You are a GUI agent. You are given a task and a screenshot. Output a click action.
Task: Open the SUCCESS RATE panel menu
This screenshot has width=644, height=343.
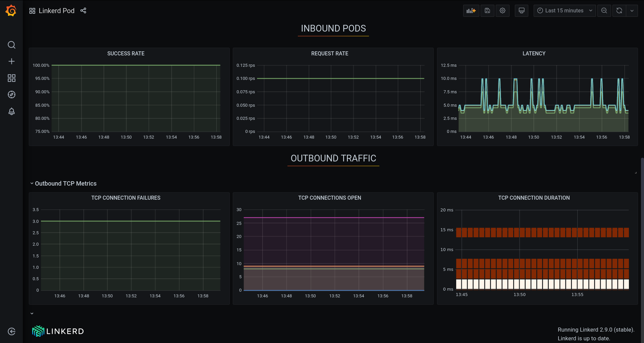(125, 53)
